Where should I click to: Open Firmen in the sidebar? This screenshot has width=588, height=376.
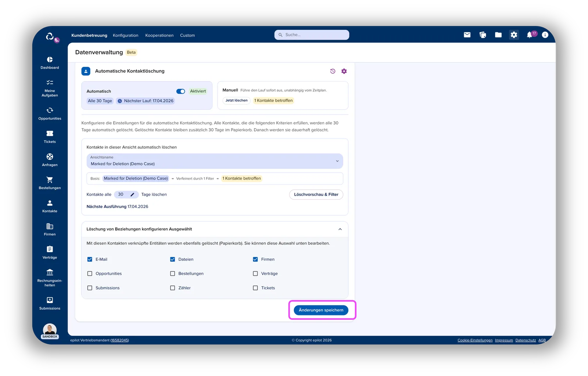click(50, 229)
